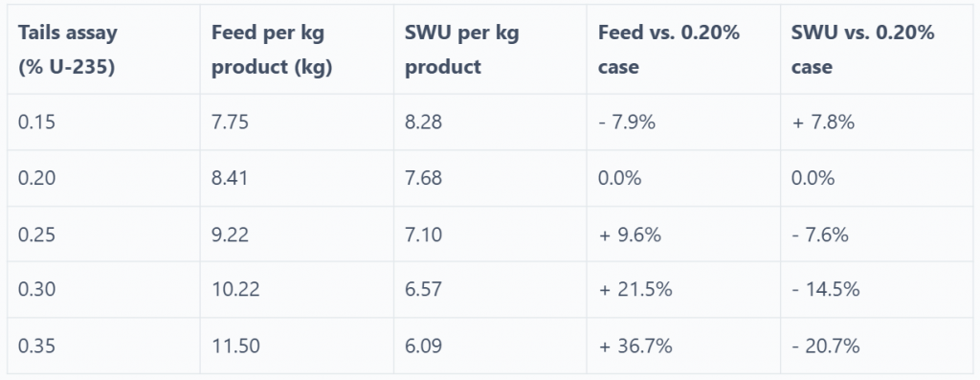This screenshot has width=980, height=380.
Task: Select the '+ 7.8%' SWU change cell
Action: point(877,122)
